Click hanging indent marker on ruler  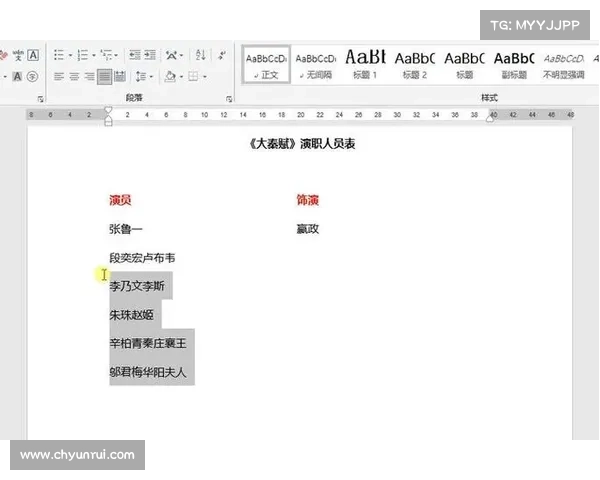click(x=108, y=119)
